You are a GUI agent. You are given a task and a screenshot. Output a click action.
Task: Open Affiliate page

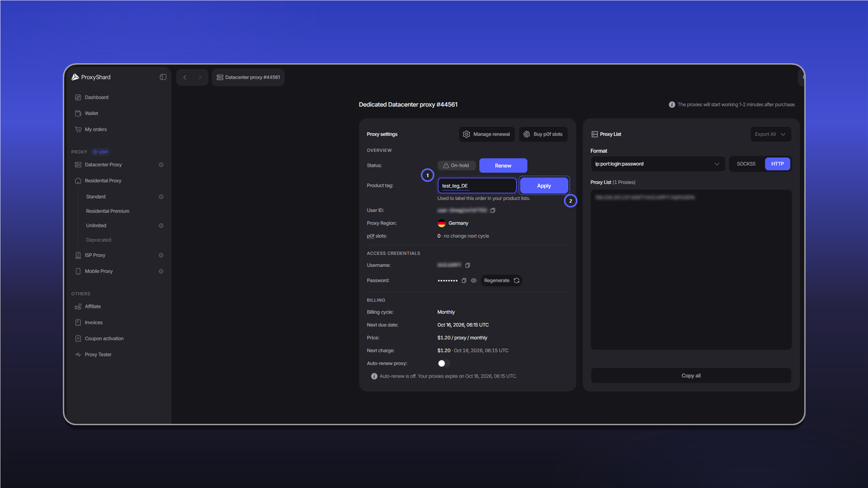tap(93, 307)
